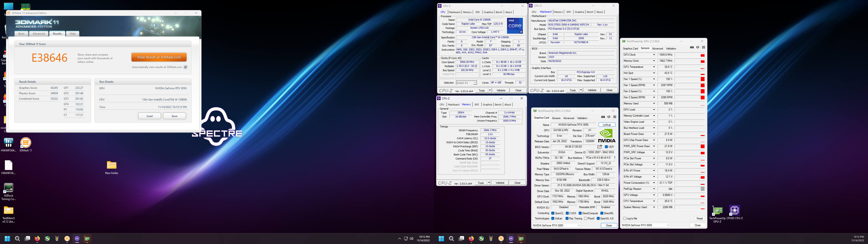The height and width of the screenshot is (244, 868).
Task: Uncheck Automatically view results at 3DMark.com
Action: click(185, 67)
